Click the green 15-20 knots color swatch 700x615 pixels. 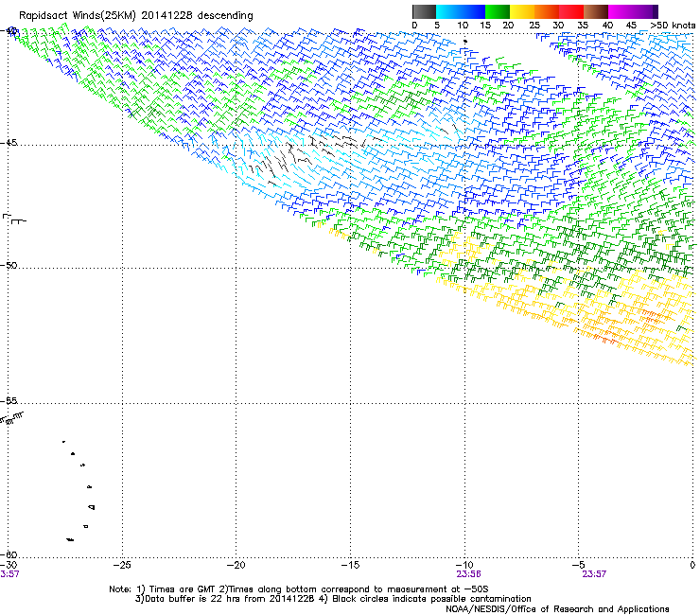[x=498, y=11]
